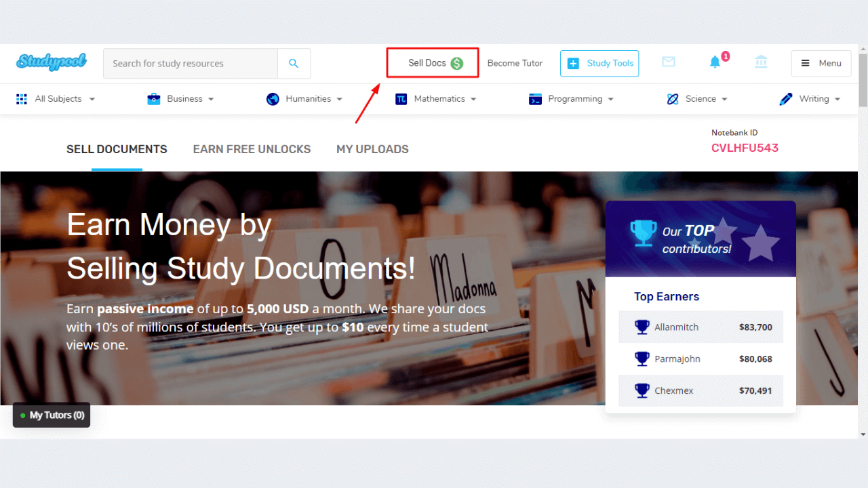Focus the study resources search field
868x488 pixels.
coord(191,63)
